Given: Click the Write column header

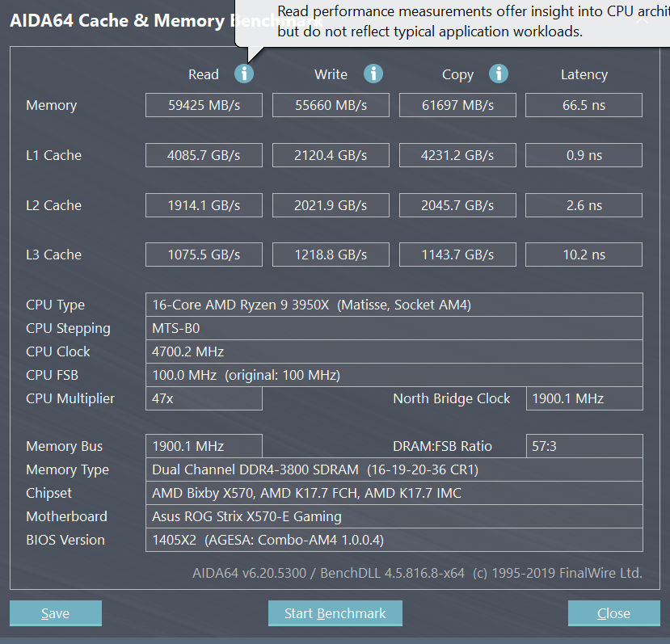Looking at the screenshot, I should pos(331,74).
